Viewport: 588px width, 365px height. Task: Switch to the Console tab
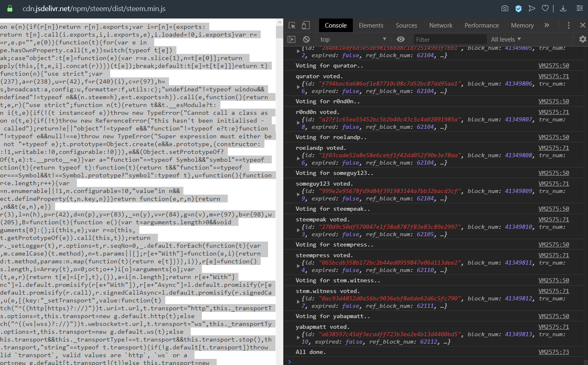(x=336, y=26)
